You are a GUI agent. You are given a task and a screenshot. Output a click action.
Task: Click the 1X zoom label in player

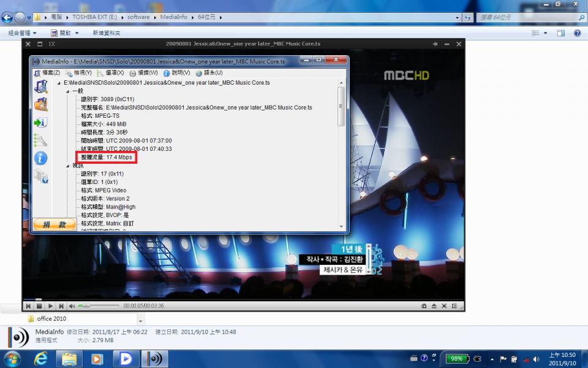[51, 44]
